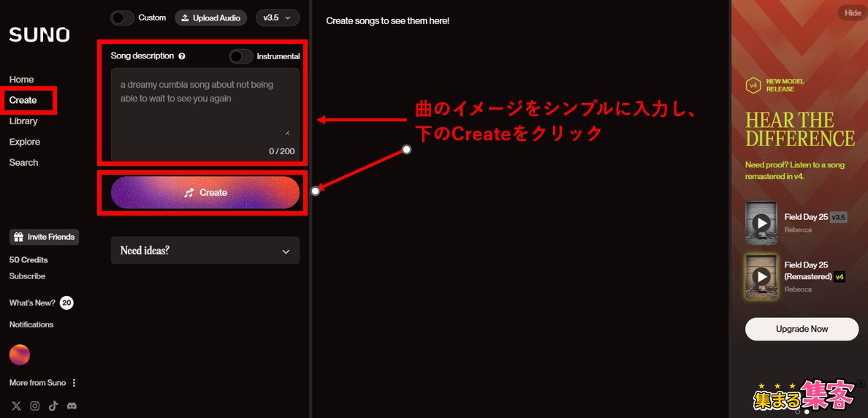Click the user profile avatar
This screenshot has width=868, height=418.
point(20,354)
